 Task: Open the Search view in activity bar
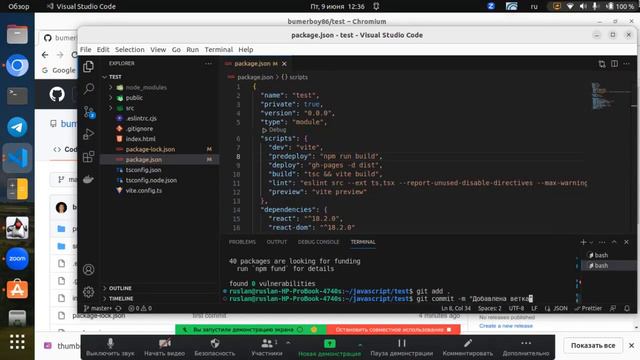pyautogui.click(x=89, y=89)
